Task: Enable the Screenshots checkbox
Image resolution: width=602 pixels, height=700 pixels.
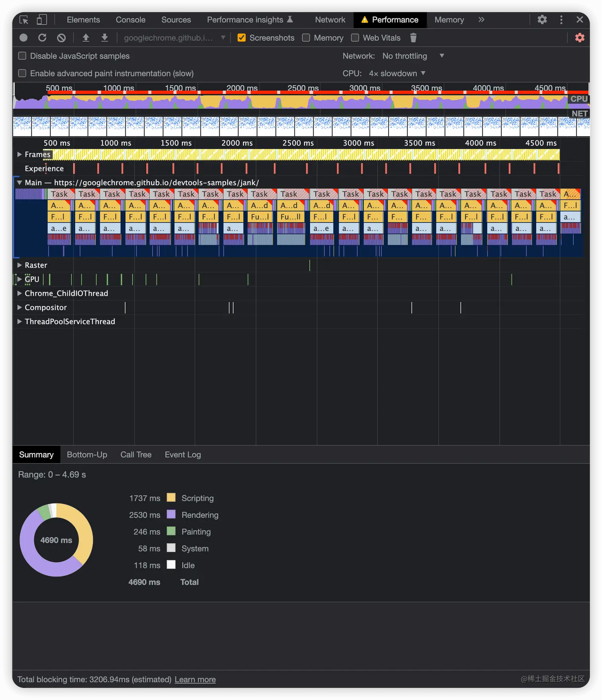Action: pyautogui.click(x=241, y=38)
